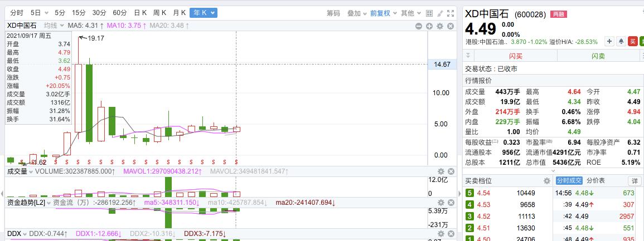Close the DDX indicator panel
644x241 pixels.
[x=451, y=234]
